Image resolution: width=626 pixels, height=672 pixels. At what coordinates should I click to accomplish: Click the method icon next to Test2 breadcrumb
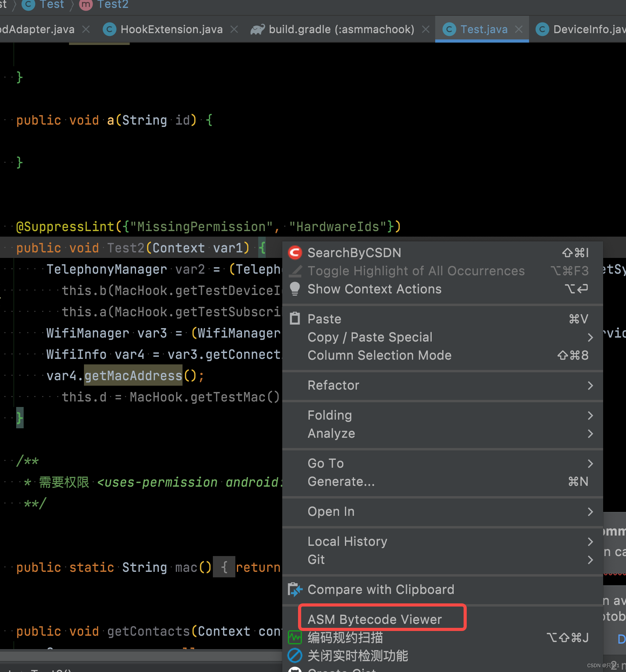(x=86, y=5)
